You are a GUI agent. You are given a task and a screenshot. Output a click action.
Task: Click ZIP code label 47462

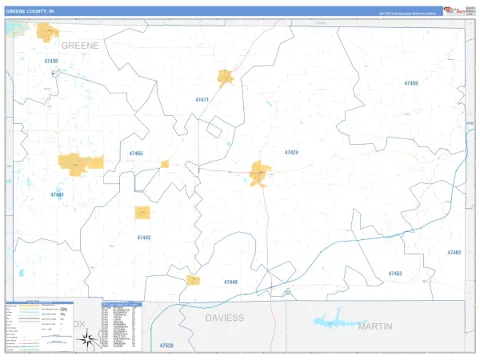pyautogui.click(x=454, y=253)
